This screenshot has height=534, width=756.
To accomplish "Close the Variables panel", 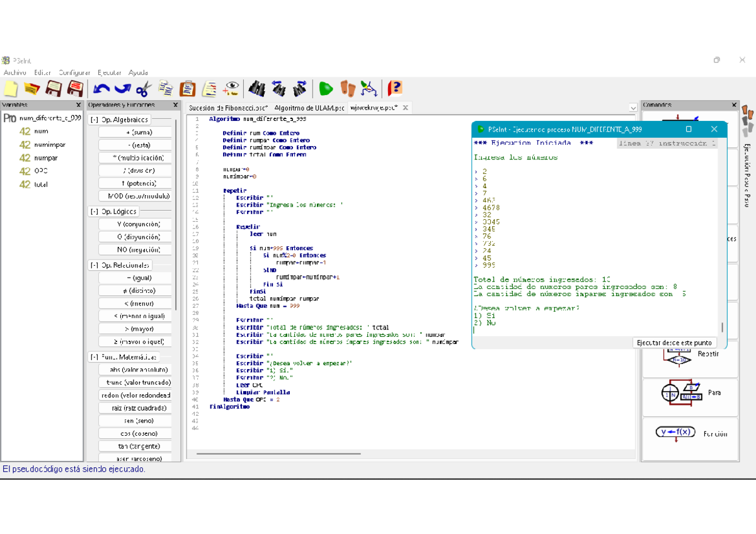I will click(x=78, y=105).
